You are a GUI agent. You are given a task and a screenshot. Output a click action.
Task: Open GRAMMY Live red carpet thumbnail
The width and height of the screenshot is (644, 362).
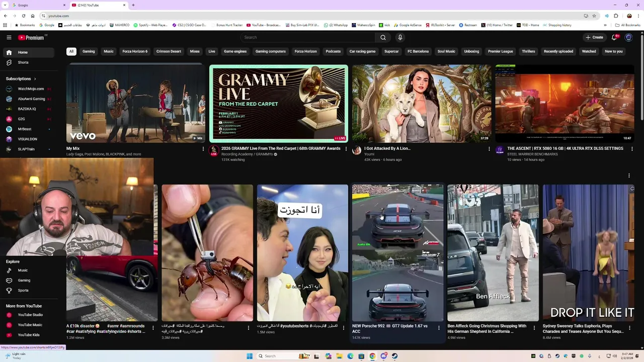[279, 103]
